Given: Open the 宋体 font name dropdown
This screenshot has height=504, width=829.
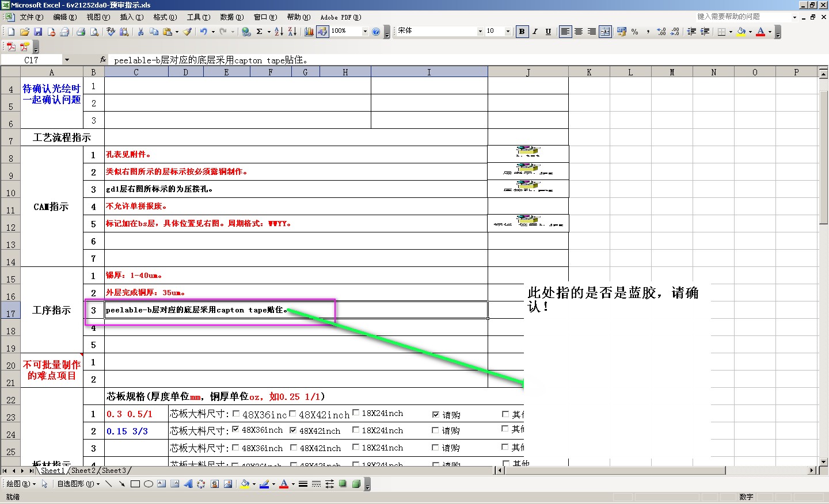Looking at the screenshot, I should (480, 32).
